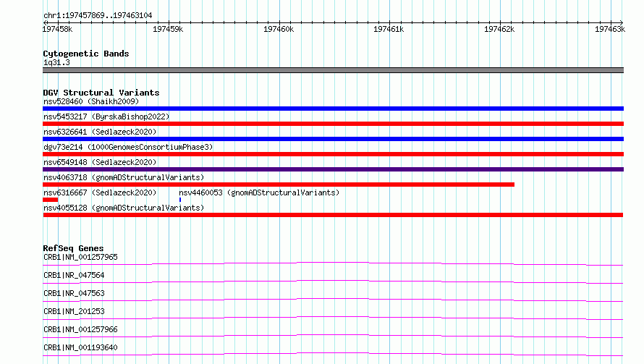Open nsv6549148 (Sedlazeck2020) variant label
The width and height of the screenshot is (644, 364).
click(100, 162)
